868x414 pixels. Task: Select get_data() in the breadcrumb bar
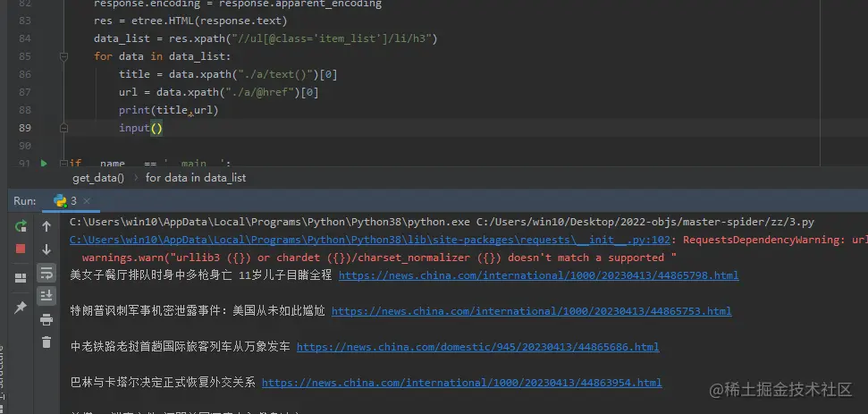98,178
